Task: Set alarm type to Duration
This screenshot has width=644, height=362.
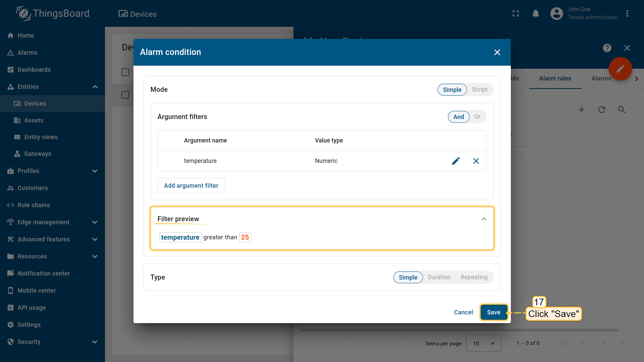Action: point(439,277)
